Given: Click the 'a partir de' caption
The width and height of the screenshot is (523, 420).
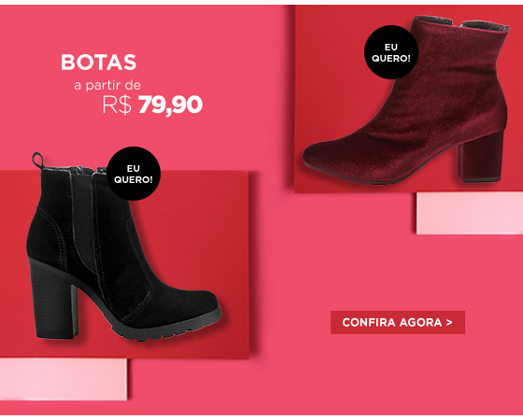Looking at the screenshot, I should (107, 85).
